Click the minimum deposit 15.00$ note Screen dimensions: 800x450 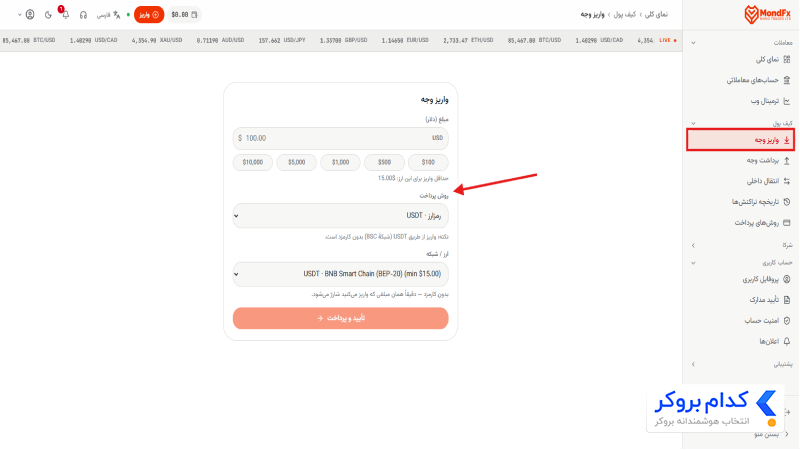413,179
